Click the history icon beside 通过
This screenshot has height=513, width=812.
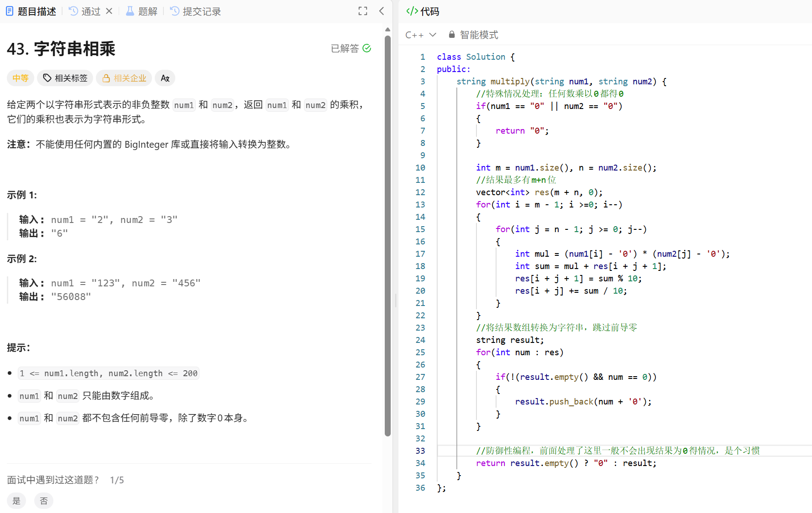[x=73, y=11]
